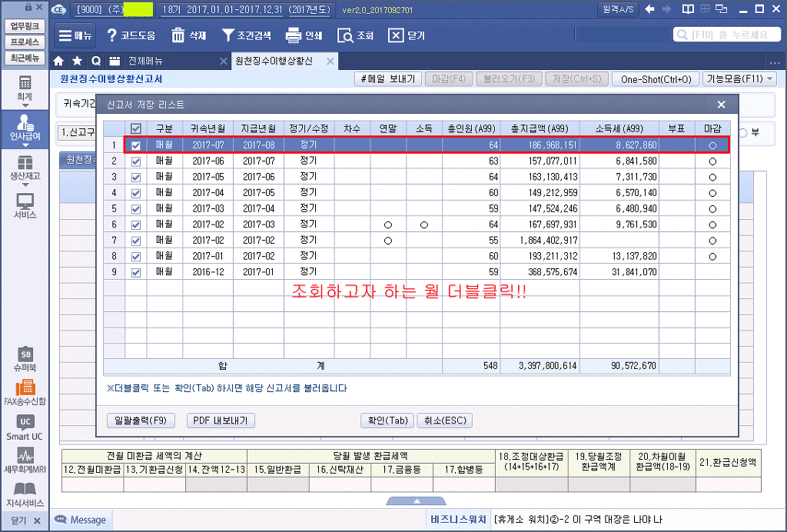Image resolution: width=787 pixels, height=532 pixels.
Task: Open the main 메뉴 hamburger menu
Action: [75, 35]
